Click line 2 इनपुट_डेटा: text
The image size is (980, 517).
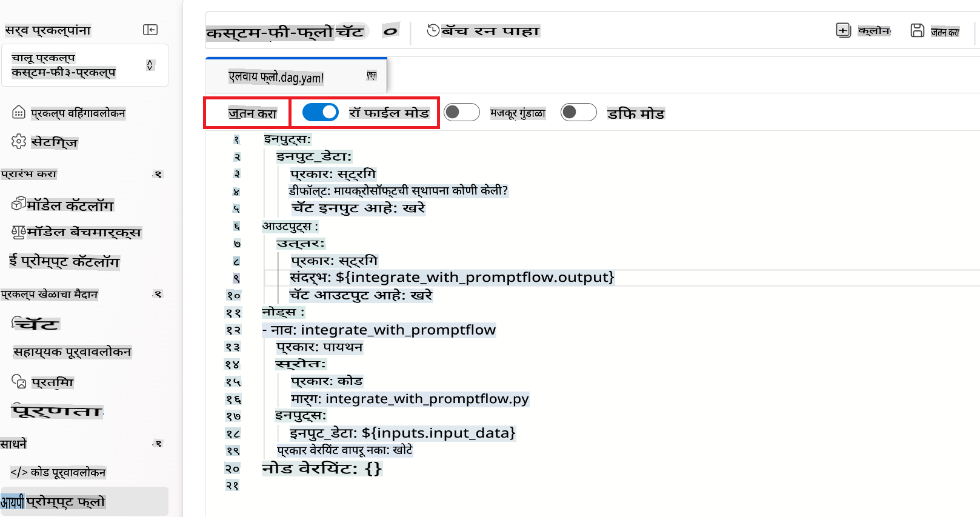point(314,156)
